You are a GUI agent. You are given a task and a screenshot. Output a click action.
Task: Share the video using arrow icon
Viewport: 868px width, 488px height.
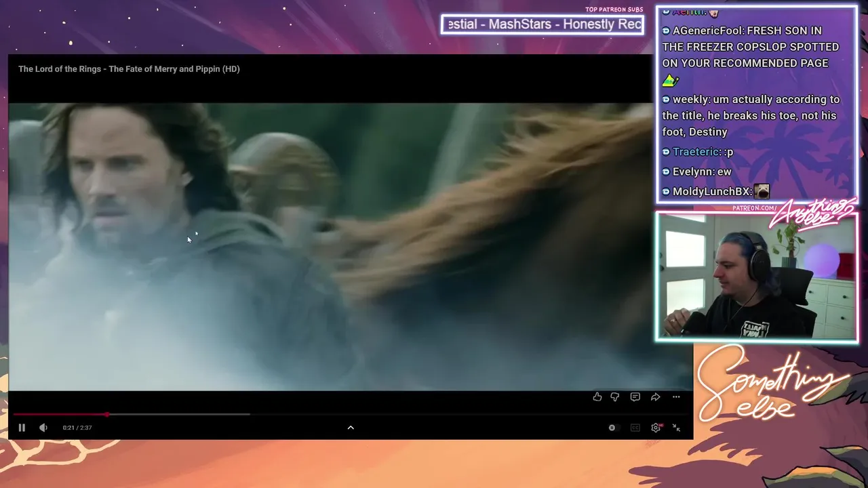point(656,397)
